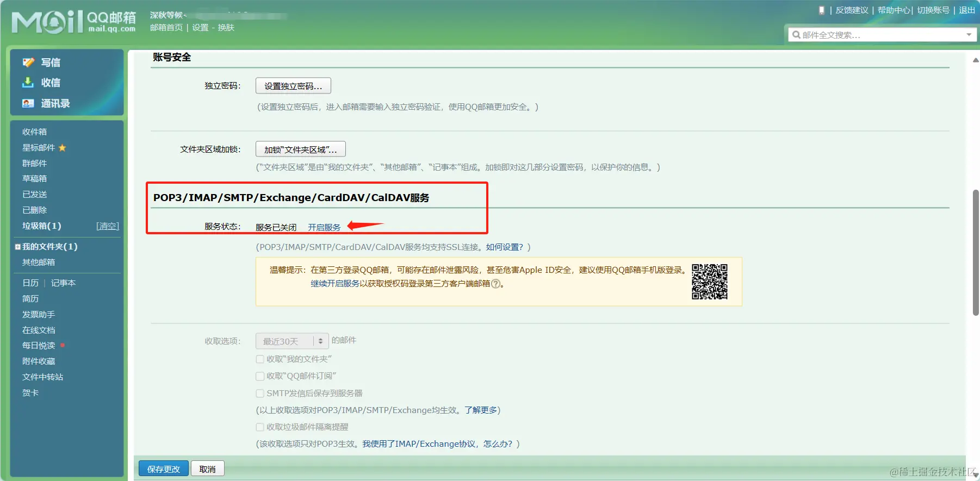Viewport: 980px width, 481px height.
Task: Open 发票助手 item
Action: 38,315
